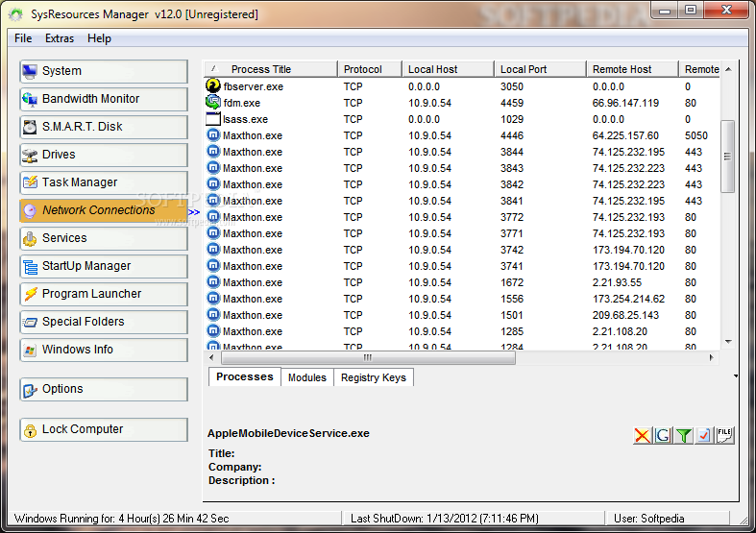Switch to the Modules tab
Screen dimensions: 756x533
coord(307,377)
